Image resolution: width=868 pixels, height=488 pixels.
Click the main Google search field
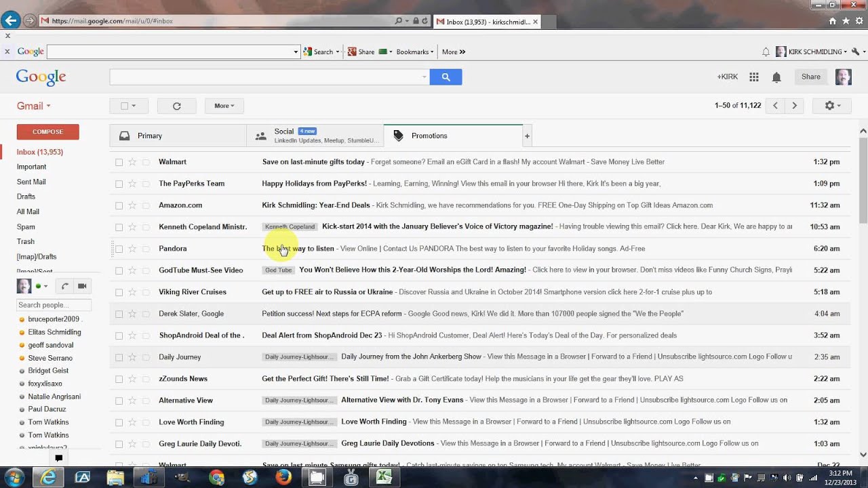[269, 77]
